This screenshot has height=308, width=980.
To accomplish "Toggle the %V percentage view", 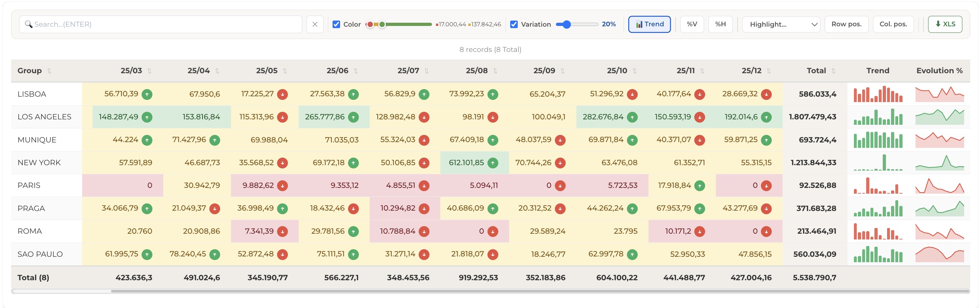I will (692, 25).
